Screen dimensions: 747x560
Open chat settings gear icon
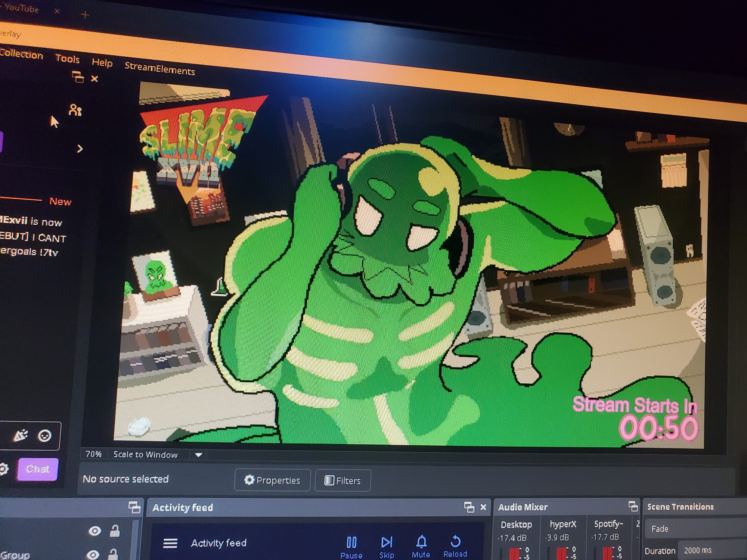[3, 469]
